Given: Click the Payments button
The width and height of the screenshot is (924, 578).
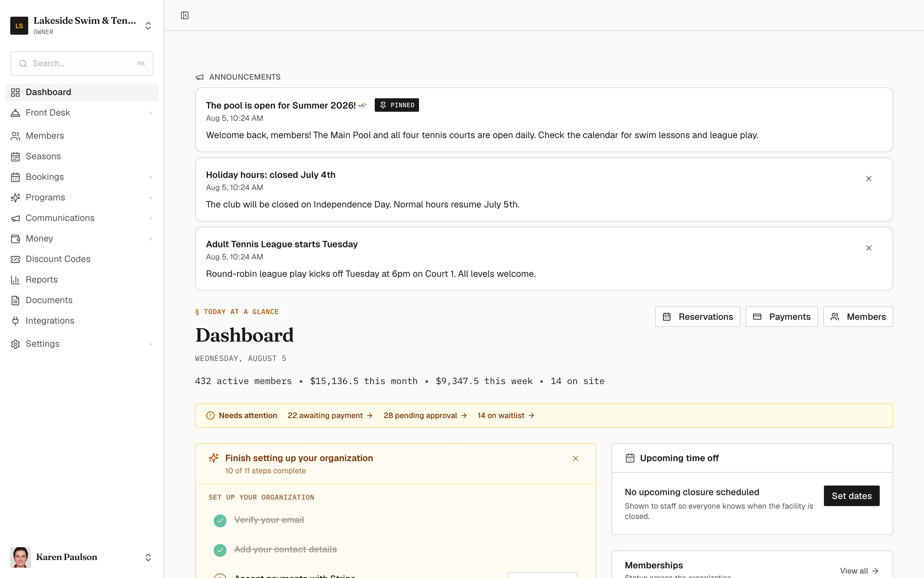Looking at the screenshot, I should pos(782,317).
